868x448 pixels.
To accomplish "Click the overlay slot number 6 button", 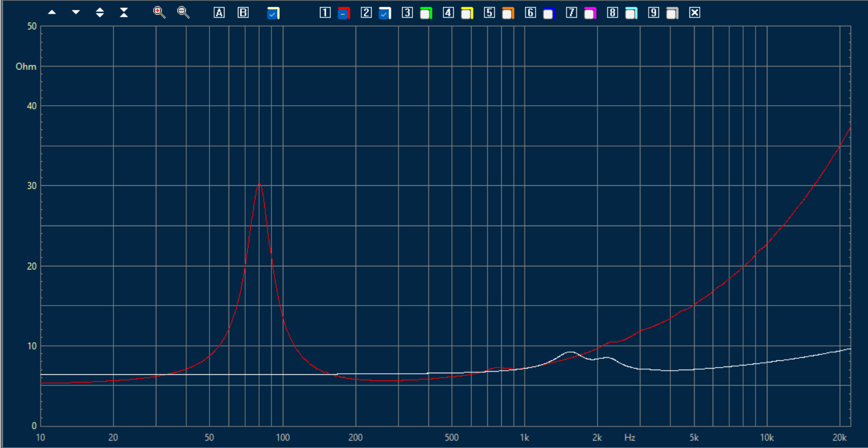I will (530, 12).
